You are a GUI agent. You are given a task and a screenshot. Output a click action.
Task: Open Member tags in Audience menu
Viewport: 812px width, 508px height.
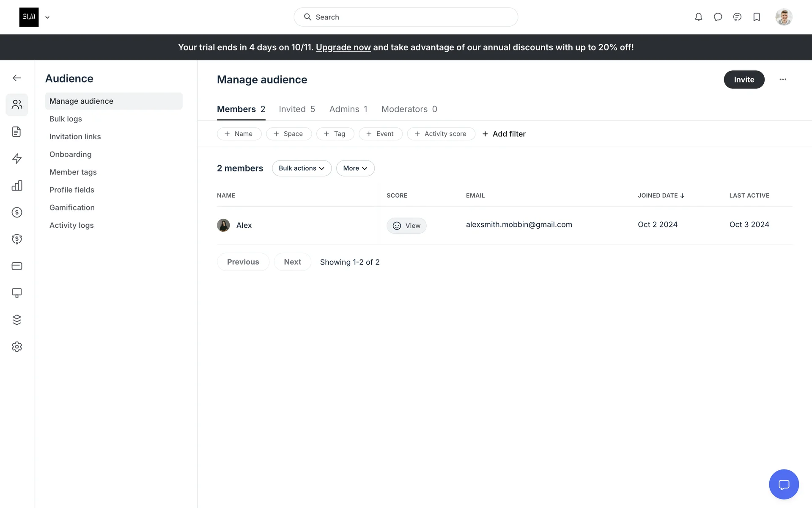[73, 172]
